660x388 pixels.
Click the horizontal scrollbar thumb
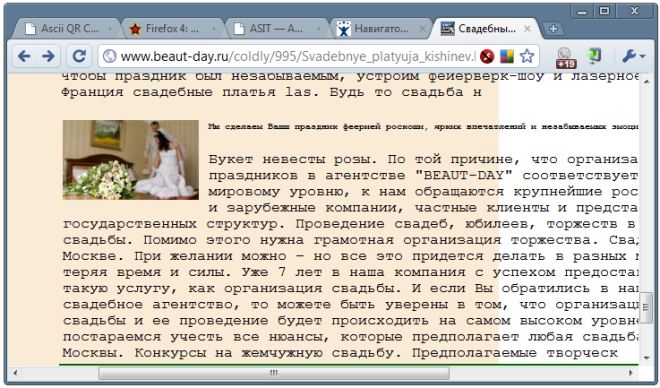[x=274, y=373]
